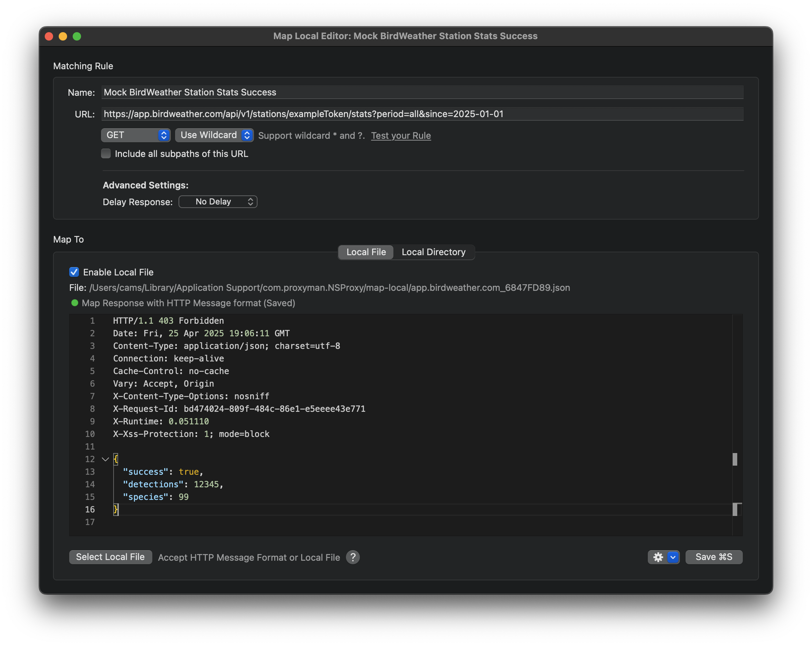Click the Test your Rule link

pos(401,135)
